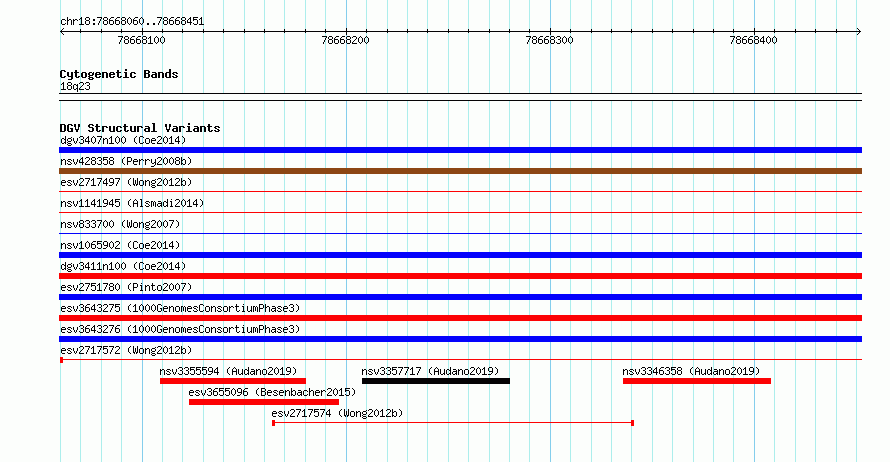Open esv2751780 (Pinto2007) label

pyautogui.click(x=126, y=287)
